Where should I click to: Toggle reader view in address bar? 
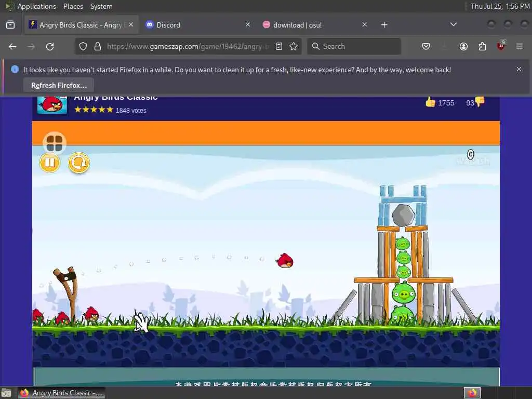click(x=279, y=46)
